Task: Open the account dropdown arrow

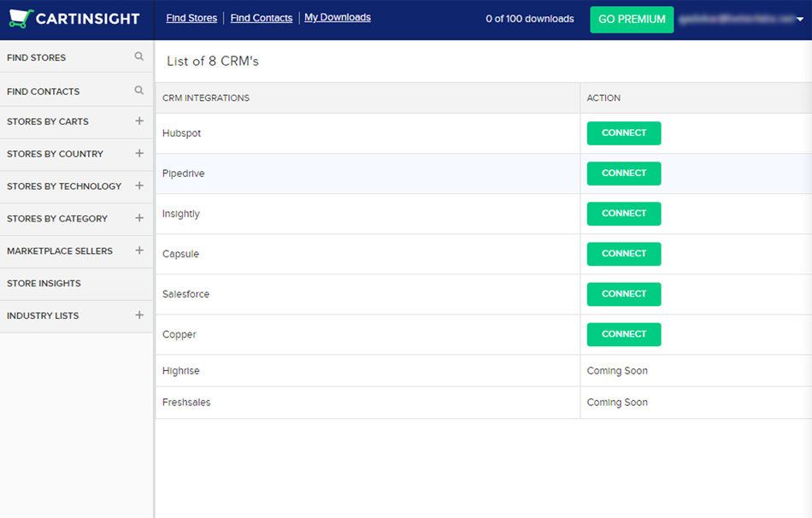Action: 800,19
